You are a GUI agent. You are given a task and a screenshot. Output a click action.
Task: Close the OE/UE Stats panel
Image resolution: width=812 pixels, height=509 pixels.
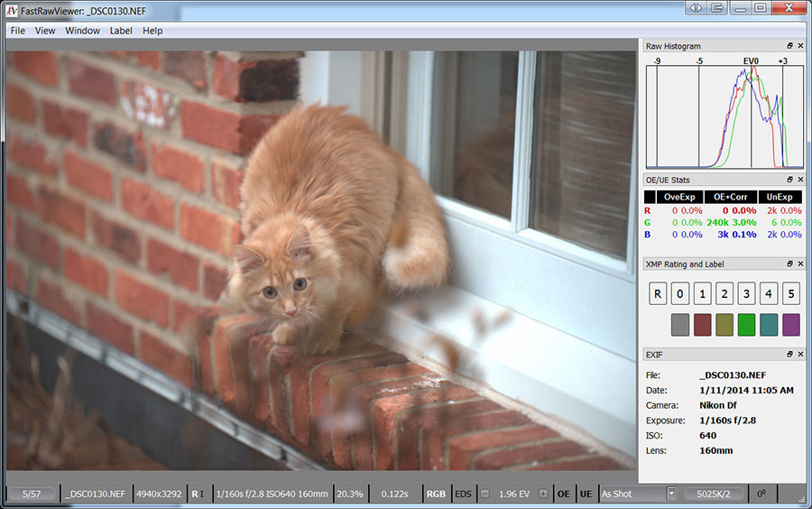coord(799,180)
